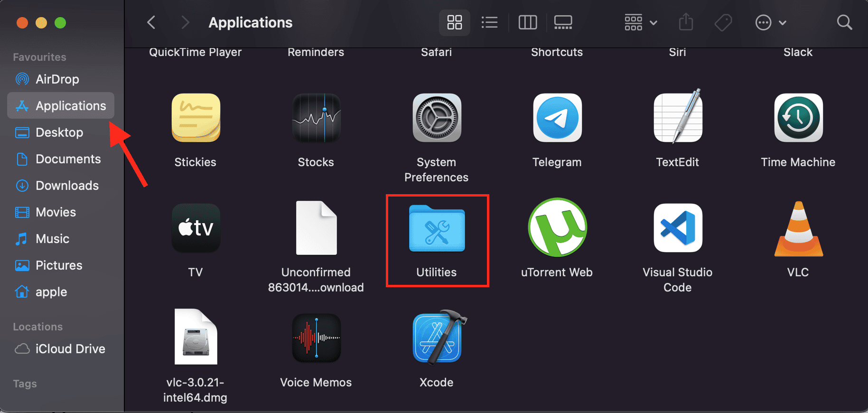Image resolution: width=868 pixels, height=413 pixels.
Task: Expand the group-by options dropdown
Action: tap(640, 22)
